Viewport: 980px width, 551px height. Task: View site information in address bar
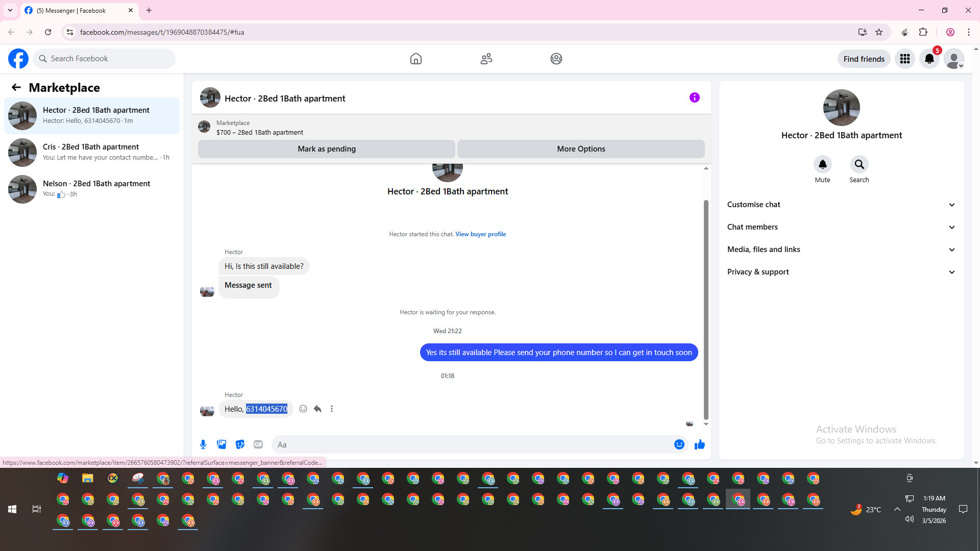point(70,32)
